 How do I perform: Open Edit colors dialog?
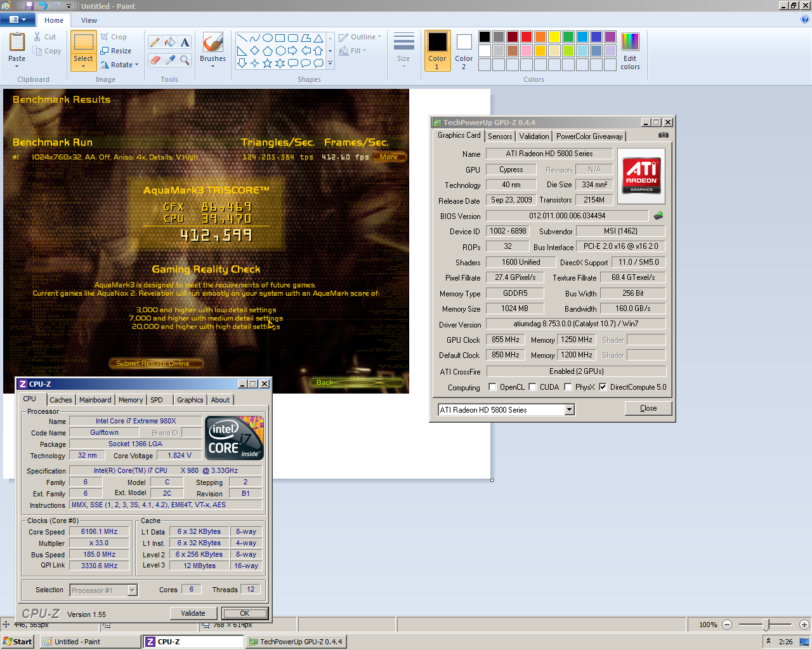(630, 51)
